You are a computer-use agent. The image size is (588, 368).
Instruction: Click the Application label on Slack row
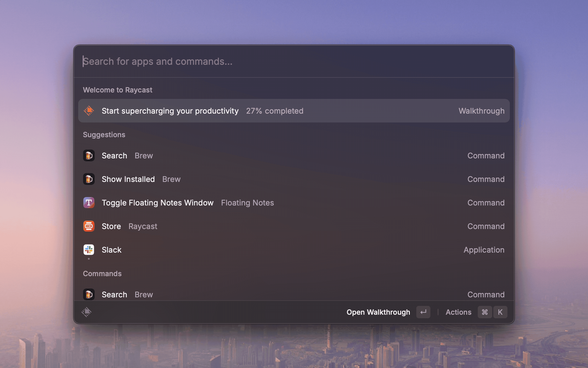pos(484,250)
